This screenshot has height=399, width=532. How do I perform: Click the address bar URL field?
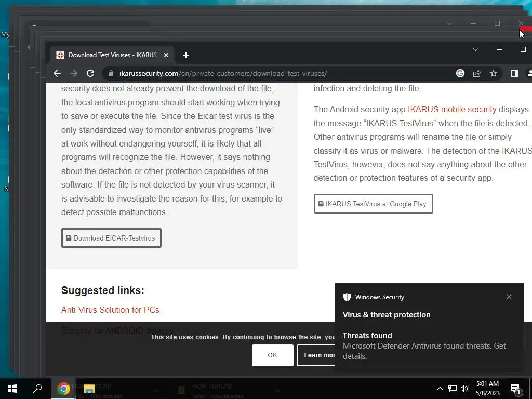pyautogui.click(x=277, y=73)
